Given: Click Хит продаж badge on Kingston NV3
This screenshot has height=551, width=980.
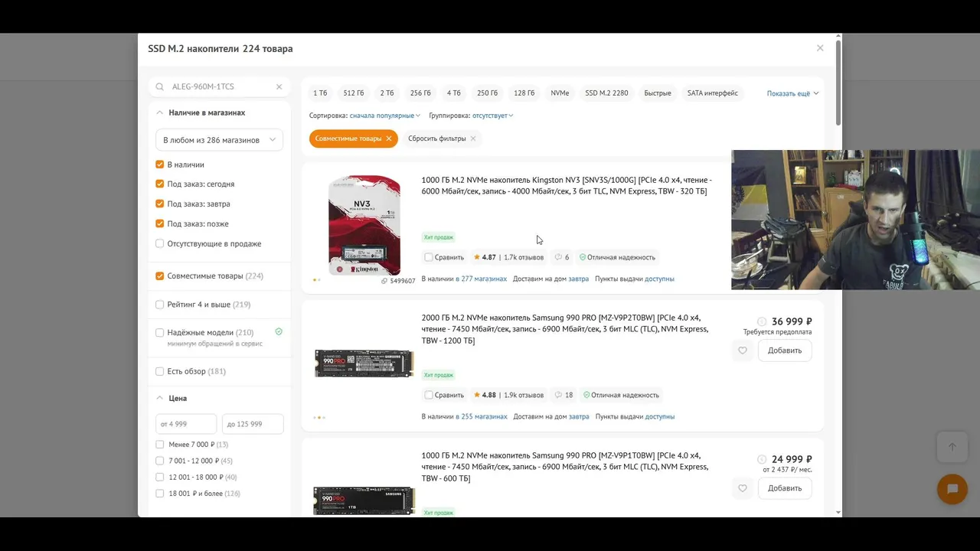Looking at the screenshot, I should (x=439, y=237).
